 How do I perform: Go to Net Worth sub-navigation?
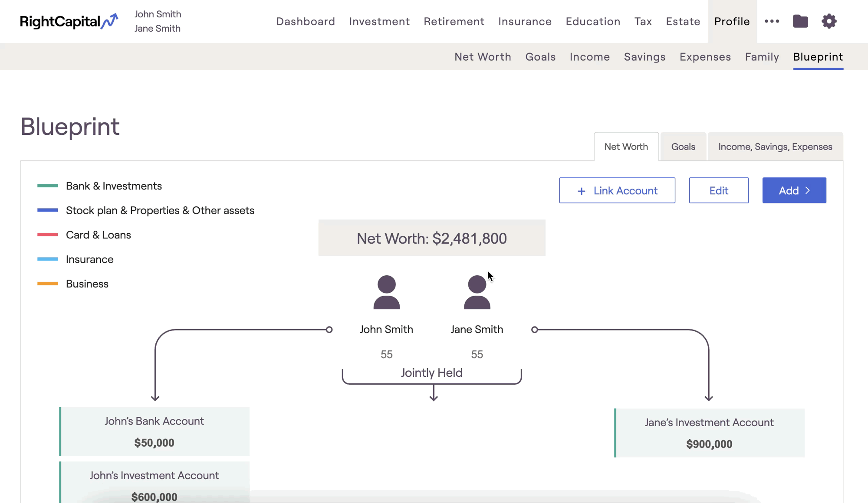pyautogui.click(x=483, y=57)
